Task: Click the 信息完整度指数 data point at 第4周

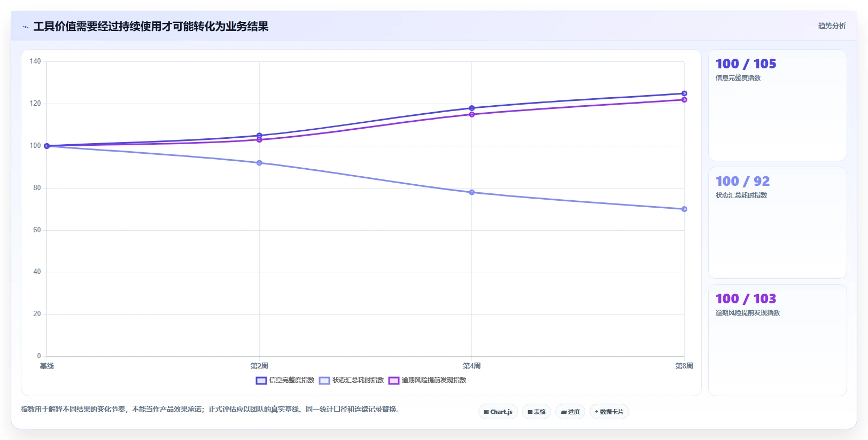Action: (x=472, y=108)
